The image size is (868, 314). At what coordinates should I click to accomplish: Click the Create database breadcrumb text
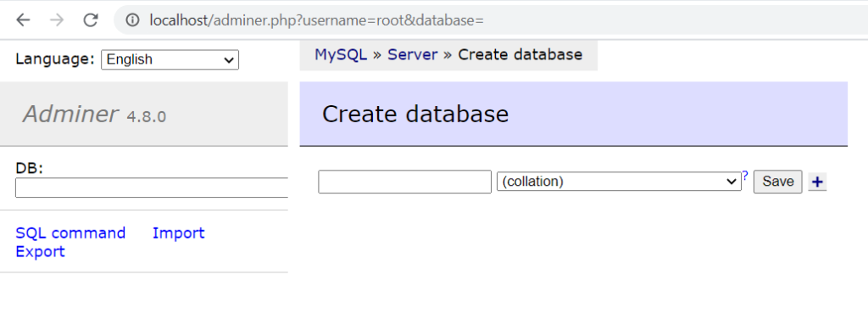click(520, 55)
